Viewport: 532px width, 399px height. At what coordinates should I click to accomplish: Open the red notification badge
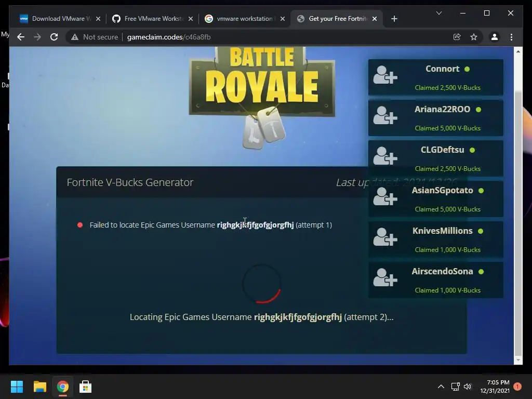point(517,387)
